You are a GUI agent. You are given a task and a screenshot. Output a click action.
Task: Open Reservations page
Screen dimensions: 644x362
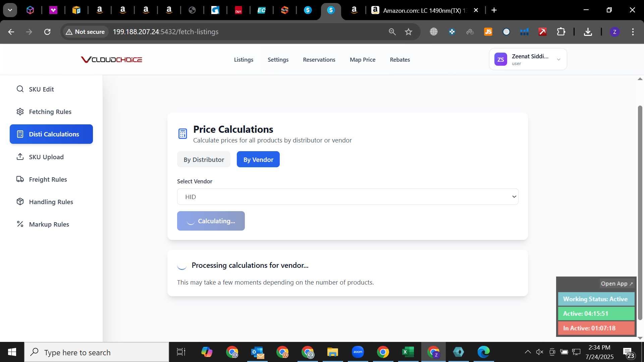319,60
